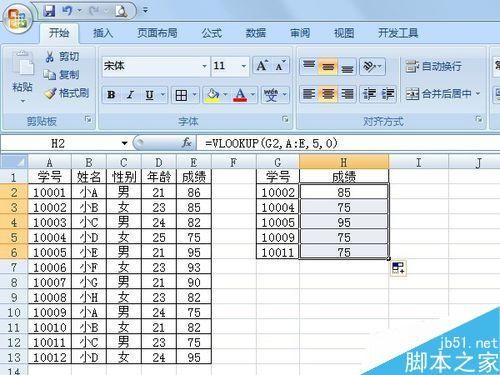Increase font size with the large A
The width and height of the screenshot is (500, 375).
pyautogui.click(x=262, y=66)
